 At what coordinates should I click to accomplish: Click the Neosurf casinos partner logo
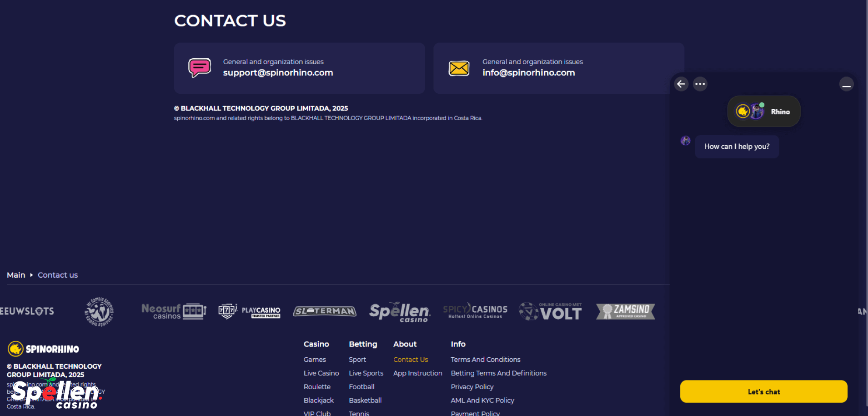pos(174,311)
